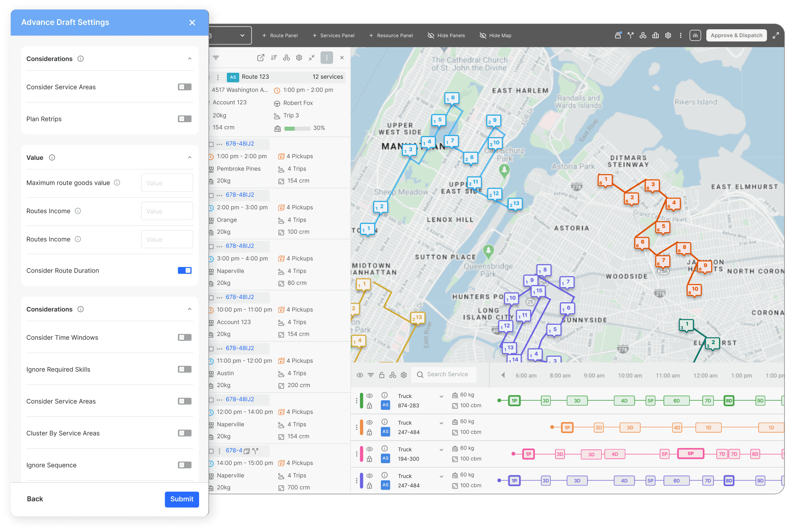Viewport: 812px width, 532px height.
Task: Lock Truck 874-283 row
Action: (x=369, y=405)
